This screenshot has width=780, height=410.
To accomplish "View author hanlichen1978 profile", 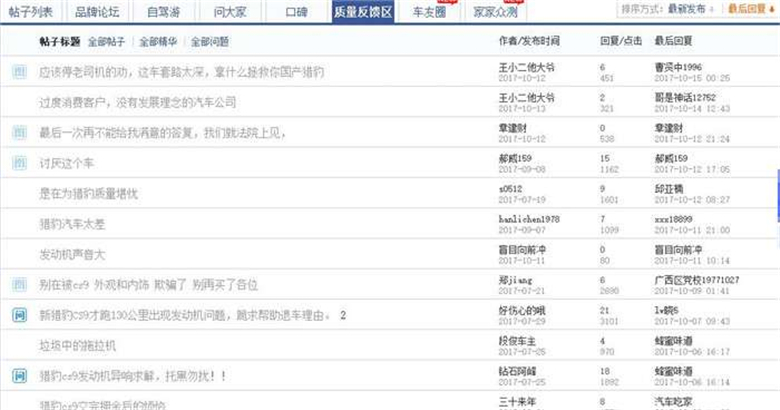I will point(529,219).
